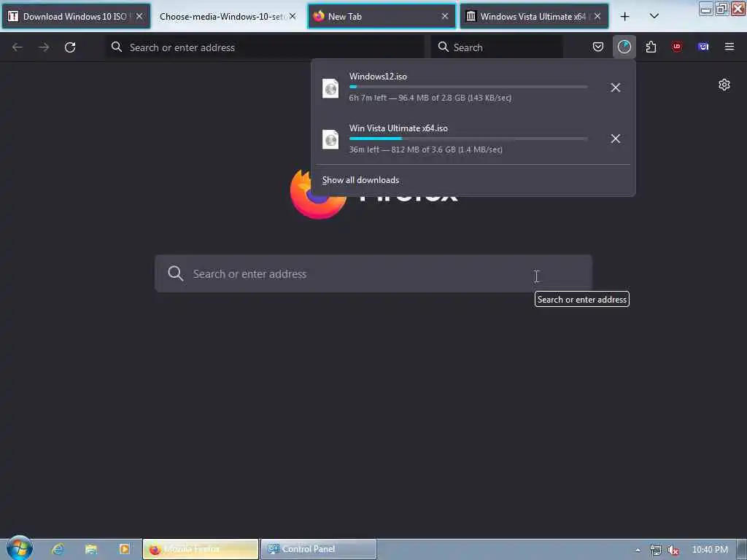Select Mozilla Firefox taskbar button

click(201, 549)
